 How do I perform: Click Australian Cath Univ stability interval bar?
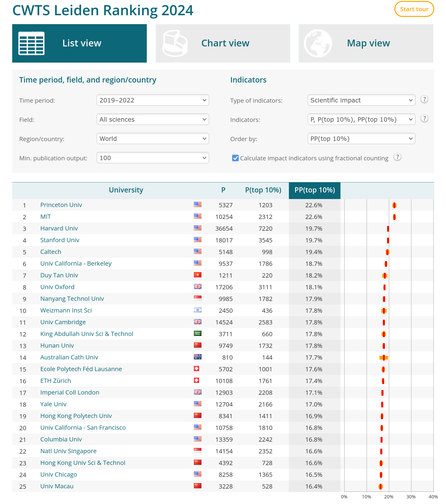(x=384, y=357)
